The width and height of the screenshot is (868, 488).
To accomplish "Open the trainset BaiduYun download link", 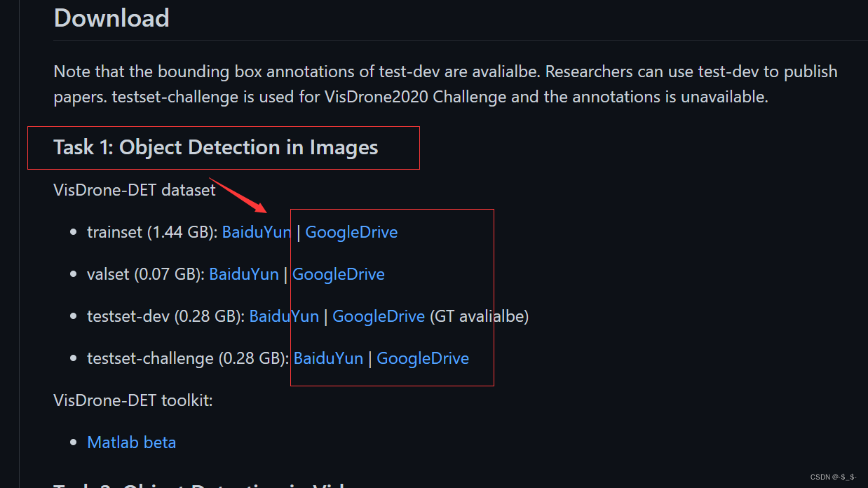I will [257, 232].
